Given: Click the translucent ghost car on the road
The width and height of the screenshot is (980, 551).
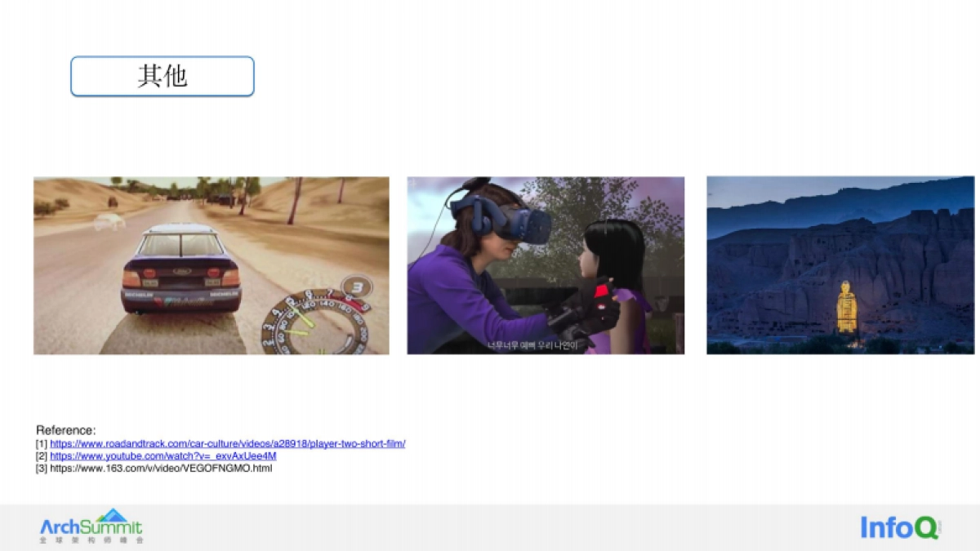Looking at the screenshot, I should [x=109, y=220].
